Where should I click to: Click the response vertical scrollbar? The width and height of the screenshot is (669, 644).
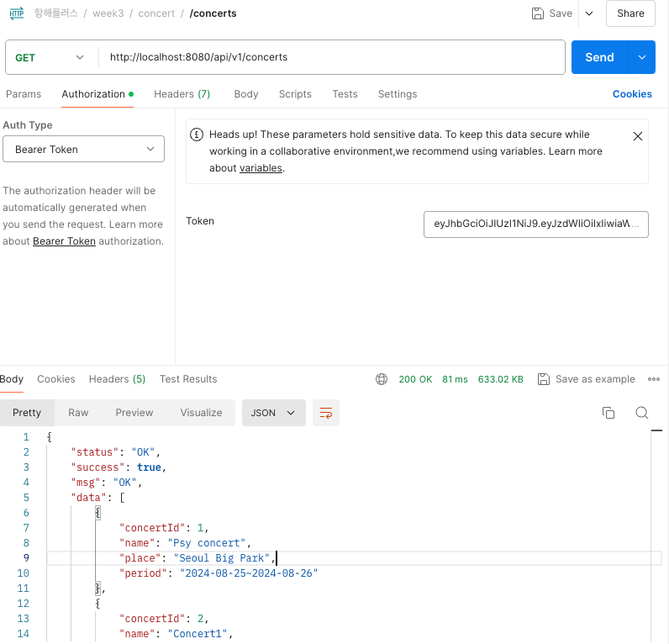[656, 536]
